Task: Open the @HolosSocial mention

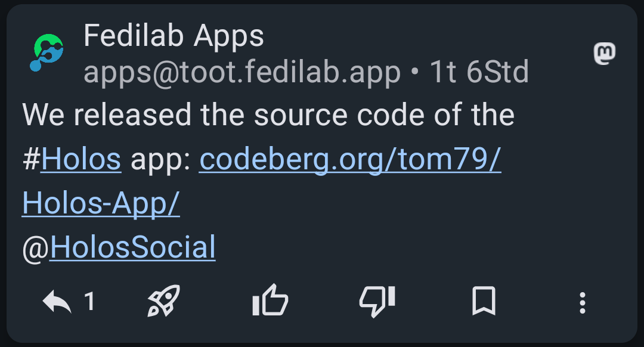Action: pyautogui.click(x=132, y=248)
